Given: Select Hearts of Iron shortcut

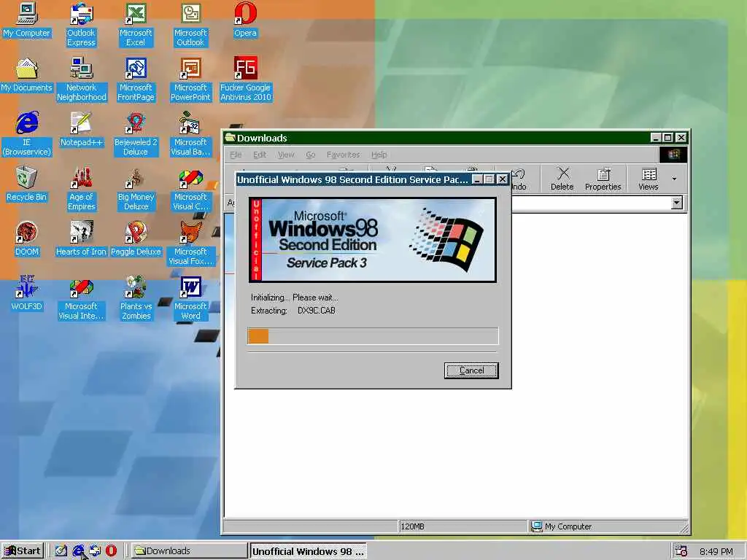Looking at the screenshot, I should (x=82, y=238).
